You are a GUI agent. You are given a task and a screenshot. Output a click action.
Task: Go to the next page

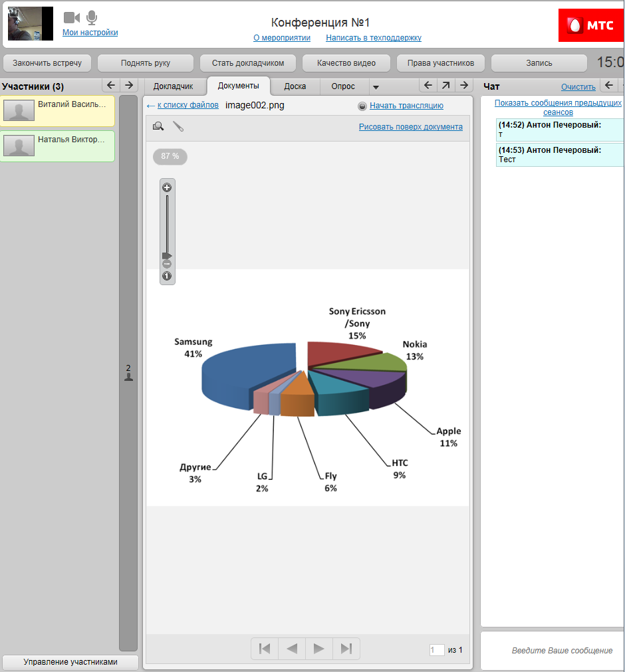(x=319, y=649)
